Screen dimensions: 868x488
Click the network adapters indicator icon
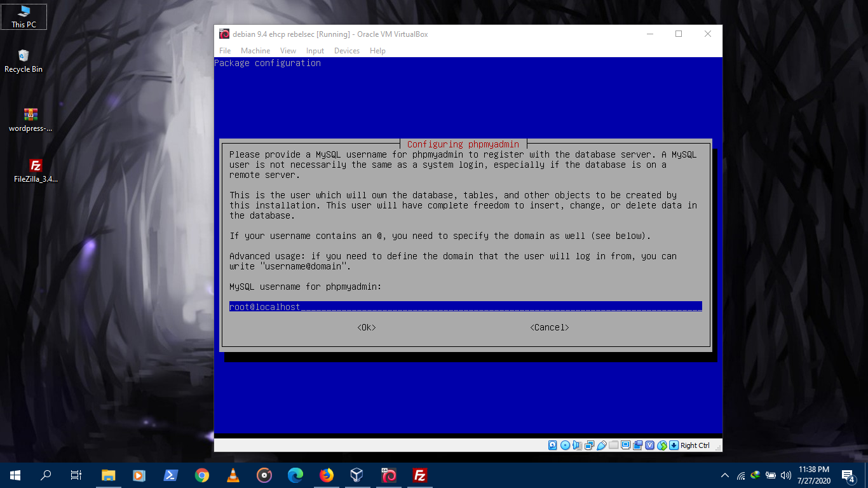pyautogui.click(x=589, y=445)
